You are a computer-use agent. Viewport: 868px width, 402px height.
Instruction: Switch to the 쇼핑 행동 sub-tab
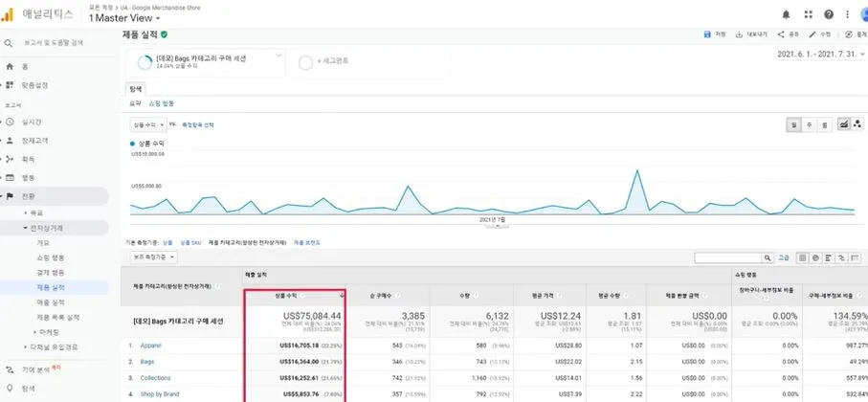pos(162,103)
